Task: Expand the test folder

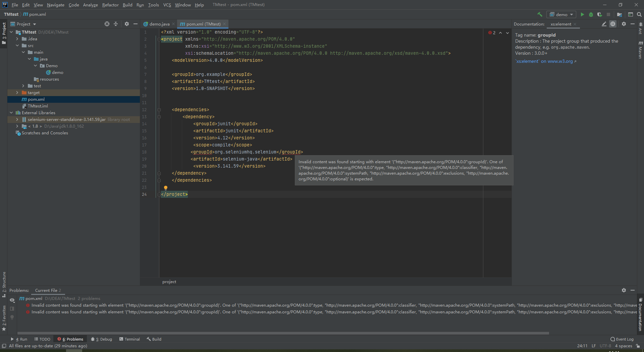Action: [23, 86]
